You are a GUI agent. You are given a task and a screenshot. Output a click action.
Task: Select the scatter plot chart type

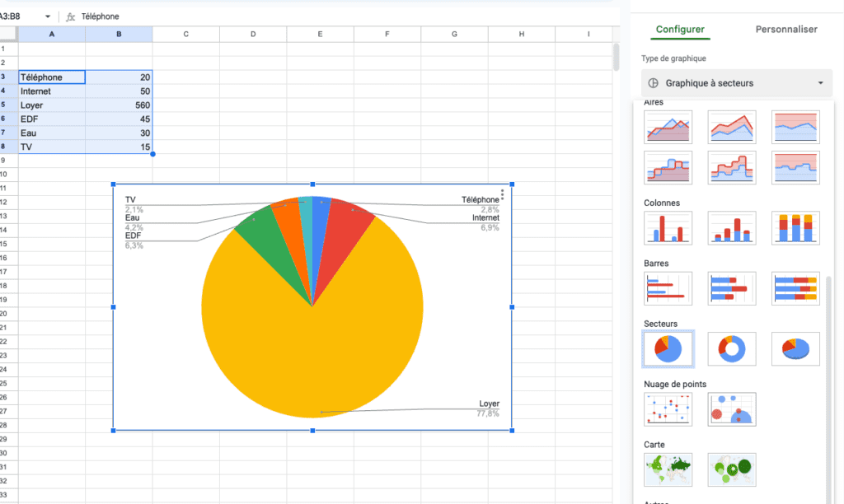pyautogui.click(x=668, y=409)
